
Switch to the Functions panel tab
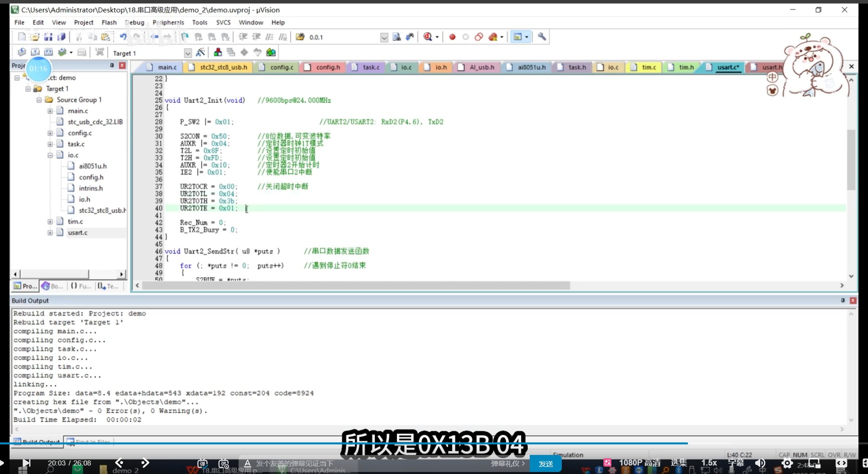click(80, 286)
